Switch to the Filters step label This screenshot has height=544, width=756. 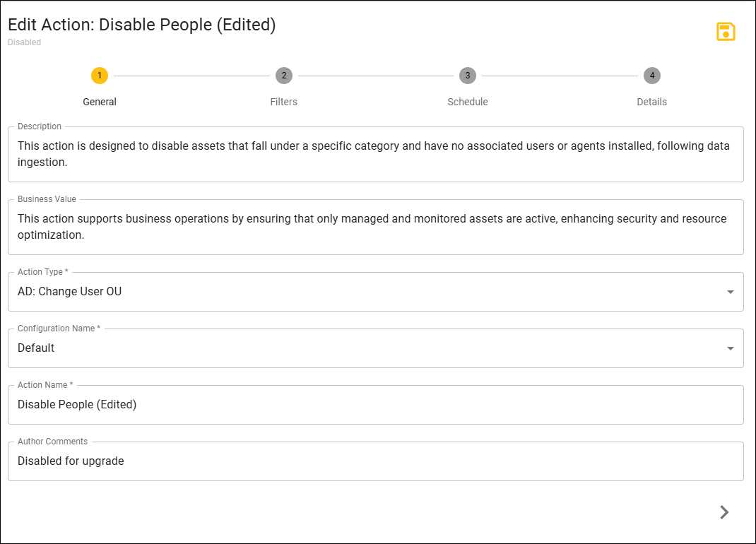point(284,102)
